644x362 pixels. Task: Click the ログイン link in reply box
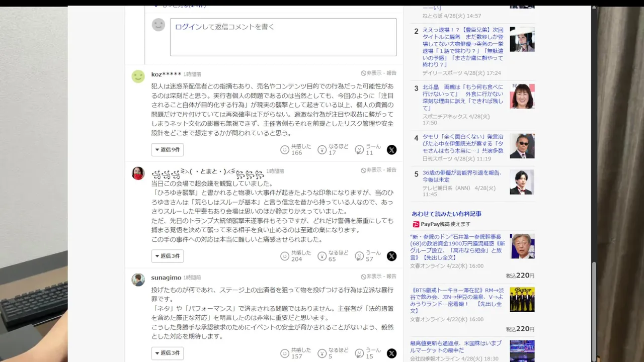click(x=188, y=27)
